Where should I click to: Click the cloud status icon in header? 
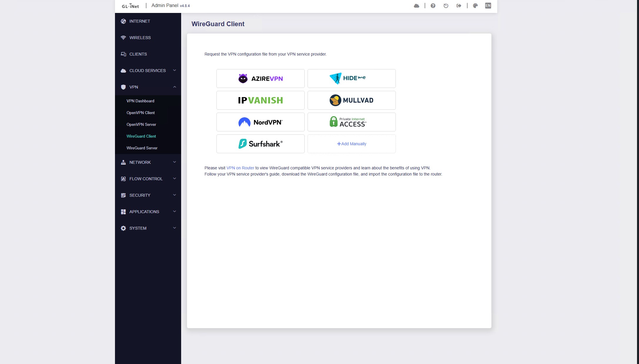coord(416,6)
